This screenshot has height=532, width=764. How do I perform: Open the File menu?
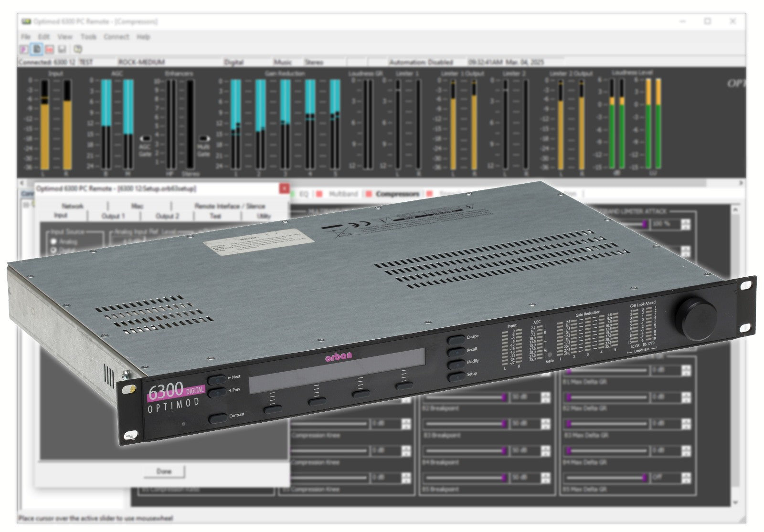click(x=25, y=37)
